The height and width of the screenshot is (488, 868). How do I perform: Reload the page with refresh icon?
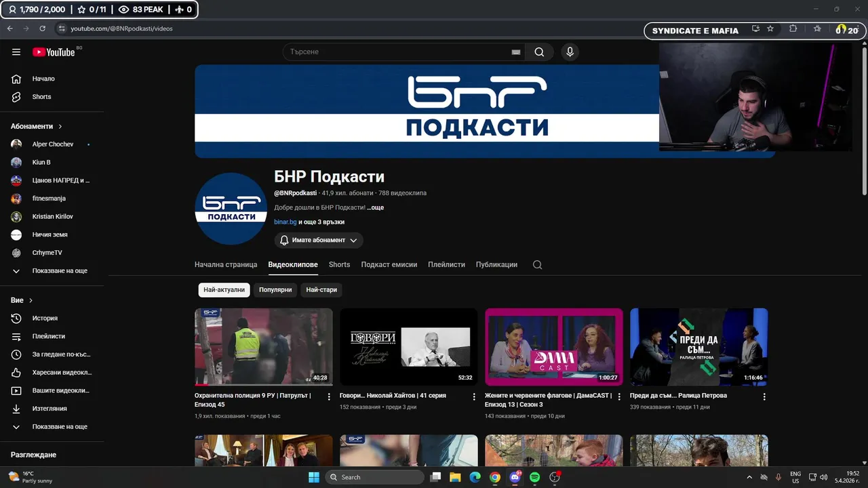[42, 28]
